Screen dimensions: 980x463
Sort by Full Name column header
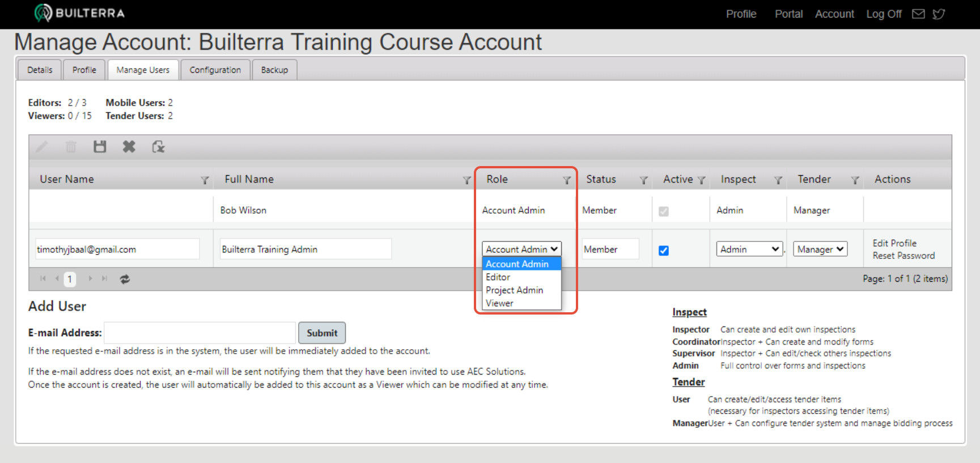[249, 179]
